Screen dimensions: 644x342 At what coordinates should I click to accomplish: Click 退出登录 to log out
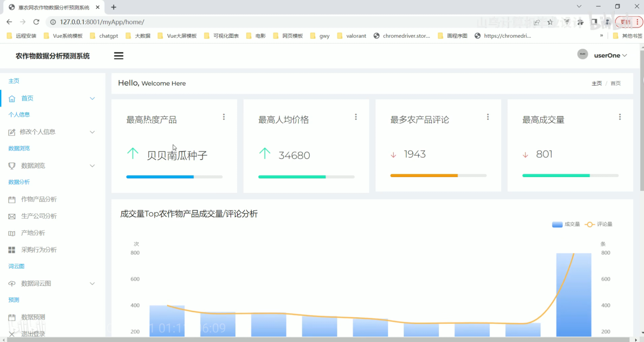click(x=33, y=334)
